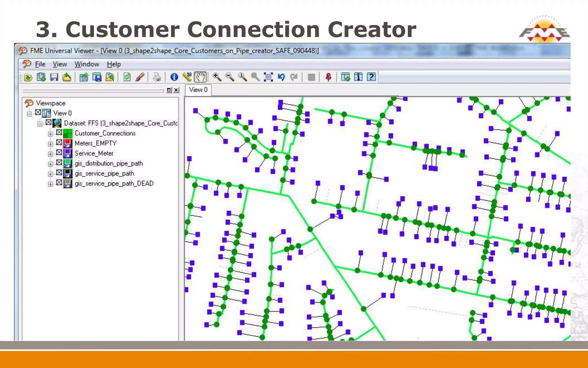Expand the gis_service_pipe_path node
The width and height of the screenshot is (588, 368).
[x=51, y=174]
